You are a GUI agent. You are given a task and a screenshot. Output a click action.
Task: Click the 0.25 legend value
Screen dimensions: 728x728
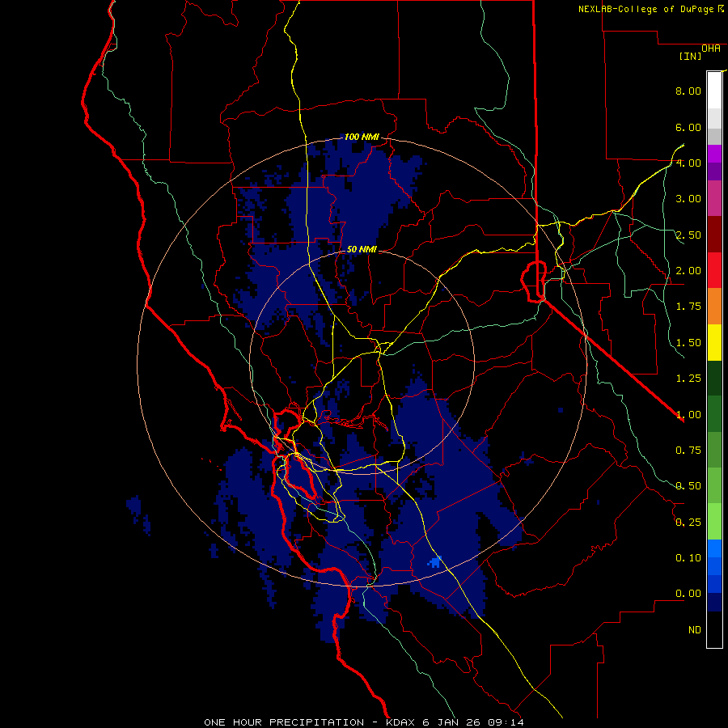688,523
